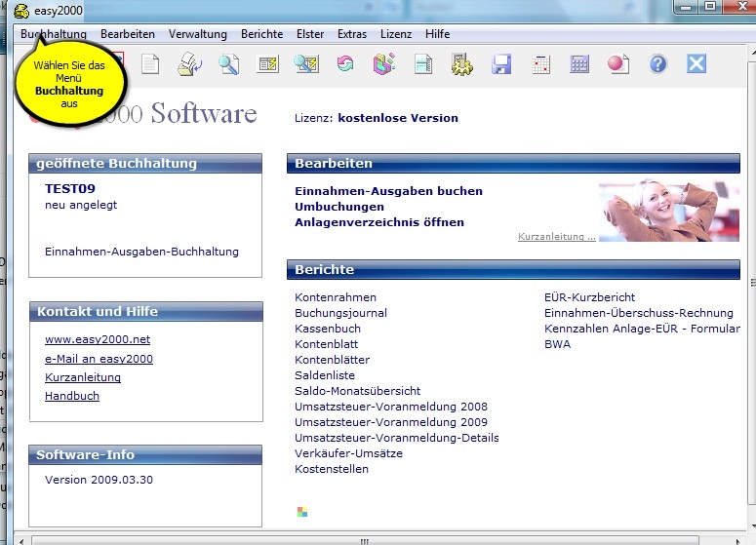Maximize the easy2000 window
The width and height of the screenshot is (756, 545).
point(710,6)
